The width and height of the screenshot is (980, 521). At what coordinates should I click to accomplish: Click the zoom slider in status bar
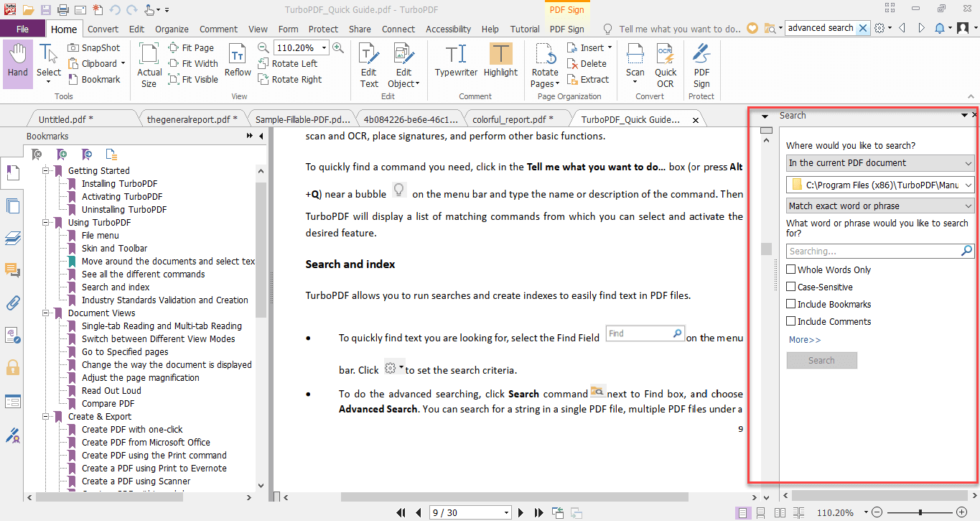(x=919, y=512)
